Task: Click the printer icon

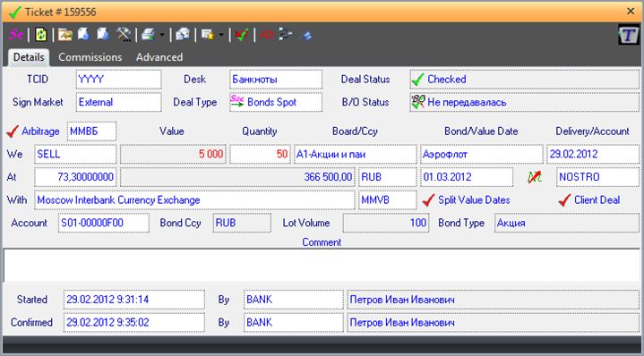Action: (148, 35)
